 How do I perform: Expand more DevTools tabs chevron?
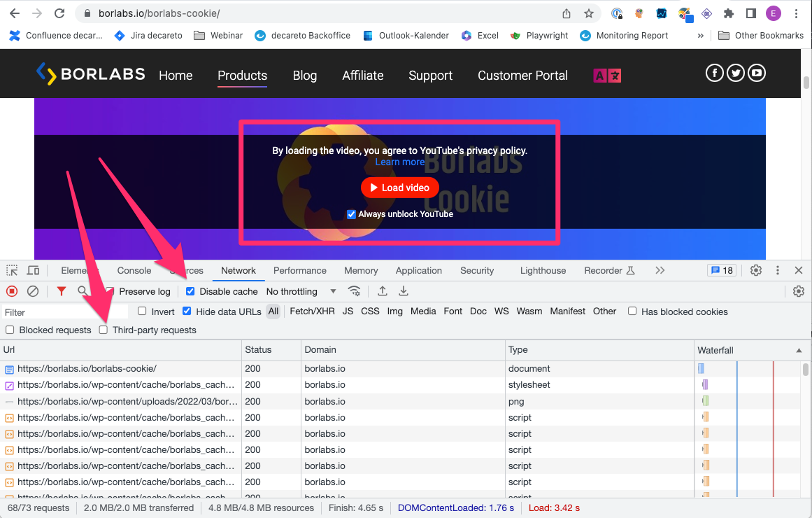click(660, 271)
